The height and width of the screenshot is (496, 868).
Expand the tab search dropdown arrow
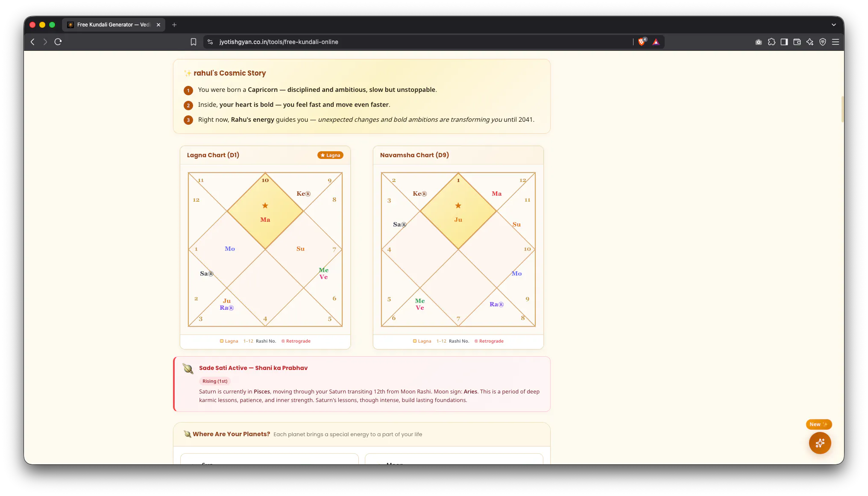[x=834, y=25]
